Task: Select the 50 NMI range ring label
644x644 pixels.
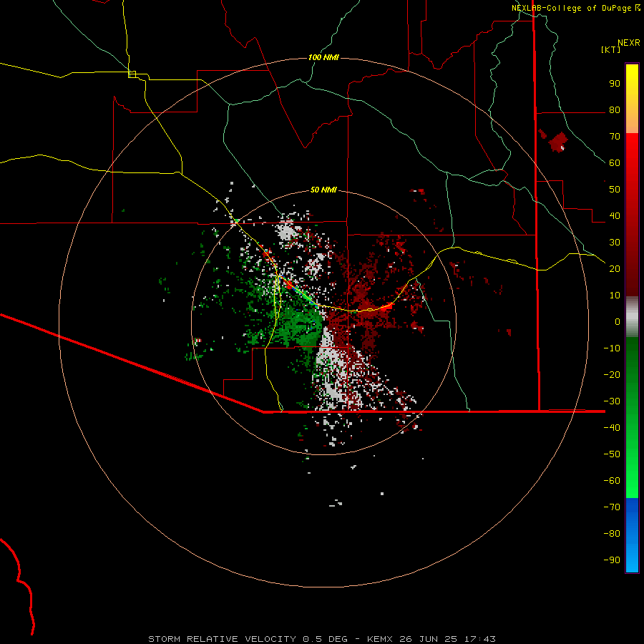Action: tap(323, 190)
